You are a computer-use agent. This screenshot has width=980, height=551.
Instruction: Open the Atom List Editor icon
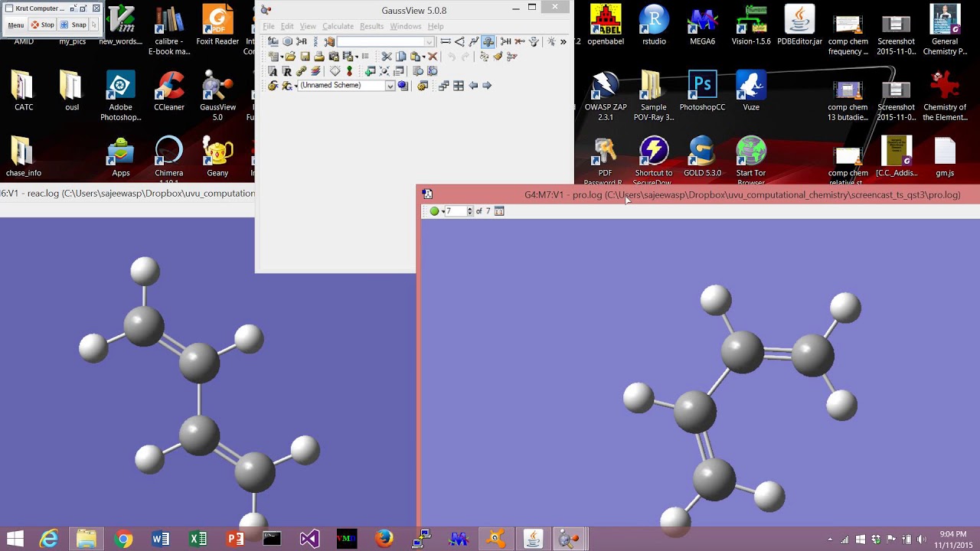pos(272,71)
